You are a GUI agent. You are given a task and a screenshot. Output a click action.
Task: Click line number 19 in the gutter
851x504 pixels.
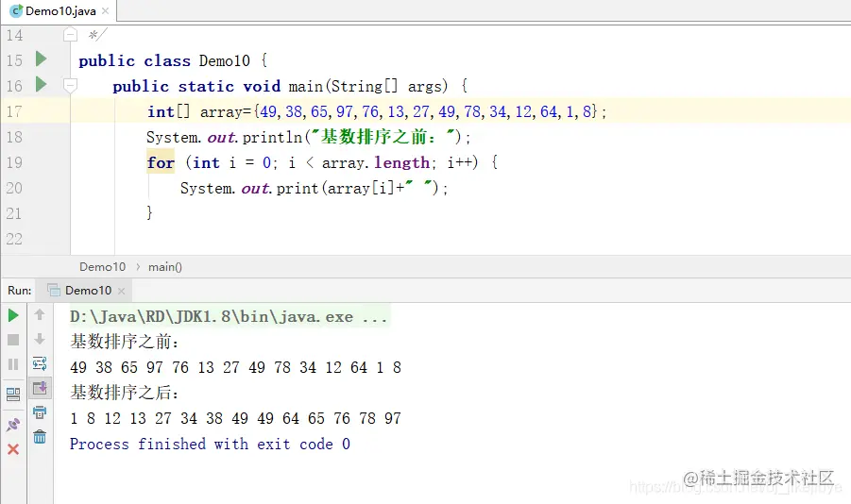(x=15, y=162)
